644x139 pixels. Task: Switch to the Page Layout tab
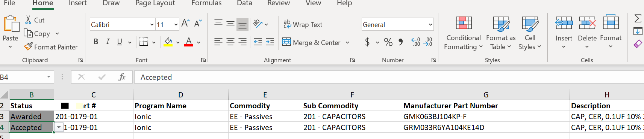pos(155,3)
